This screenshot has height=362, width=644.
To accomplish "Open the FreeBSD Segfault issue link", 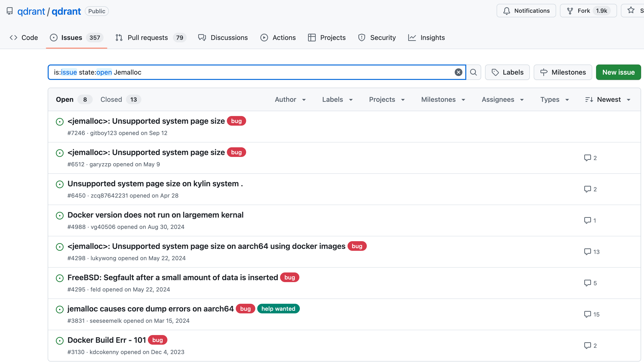I will pos(172,277).
